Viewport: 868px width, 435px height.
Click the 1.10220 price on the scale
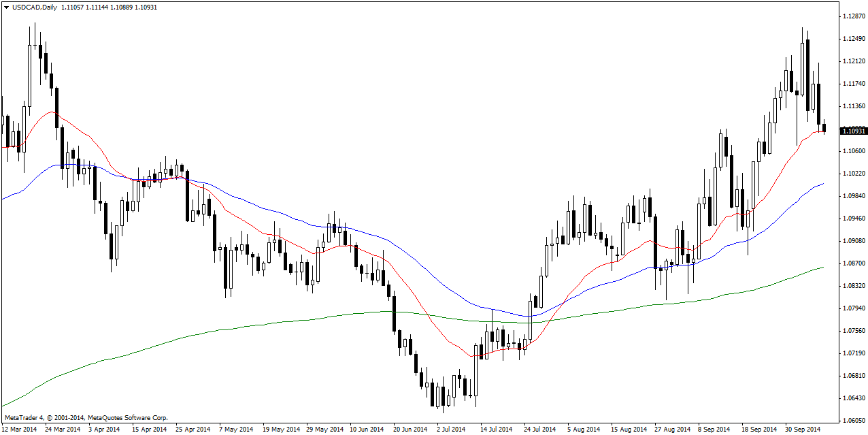pos(853,174)
